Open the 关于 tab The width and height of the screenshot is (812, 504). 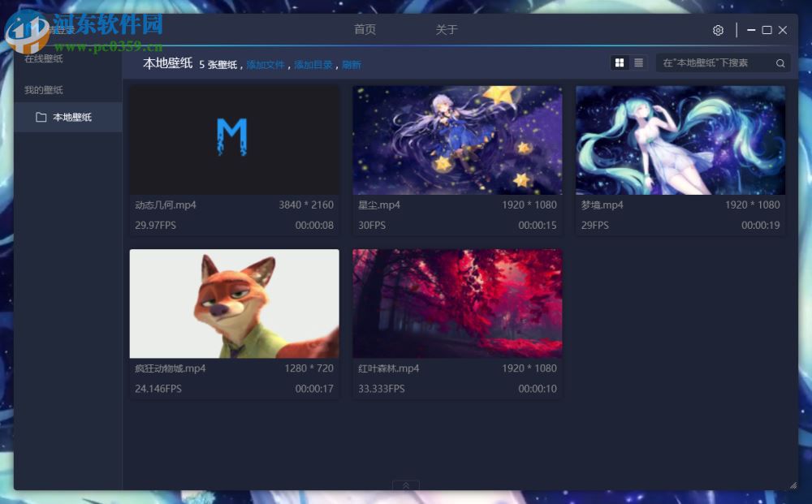pos(447,29)
